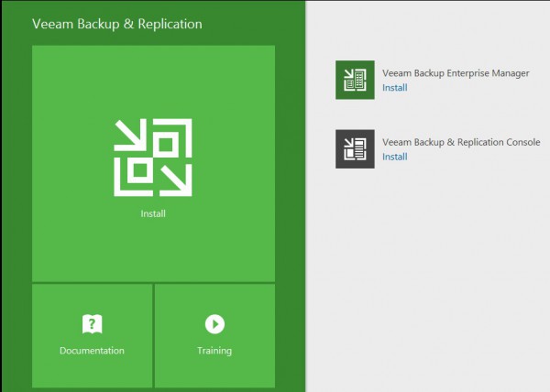
Task: Click Install under Veeam Backup & Replication Console
Action: tap(395, 157)
